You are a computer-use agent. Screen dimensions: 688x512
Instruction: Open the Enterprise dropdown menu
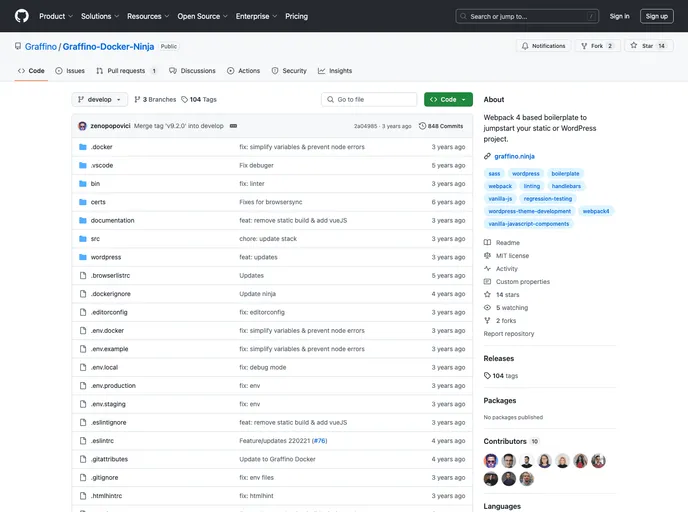coord(256,16)
